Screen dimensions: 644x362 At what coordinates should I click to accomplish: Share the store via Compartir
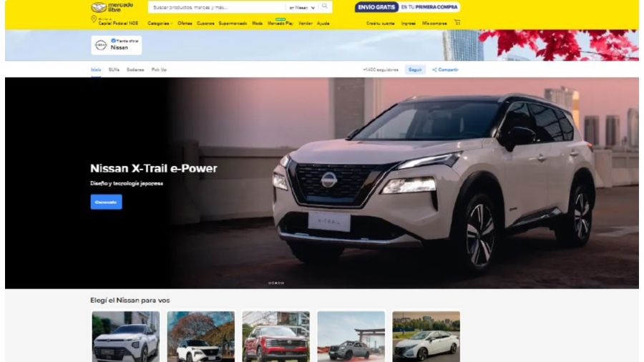pos(445,70)
